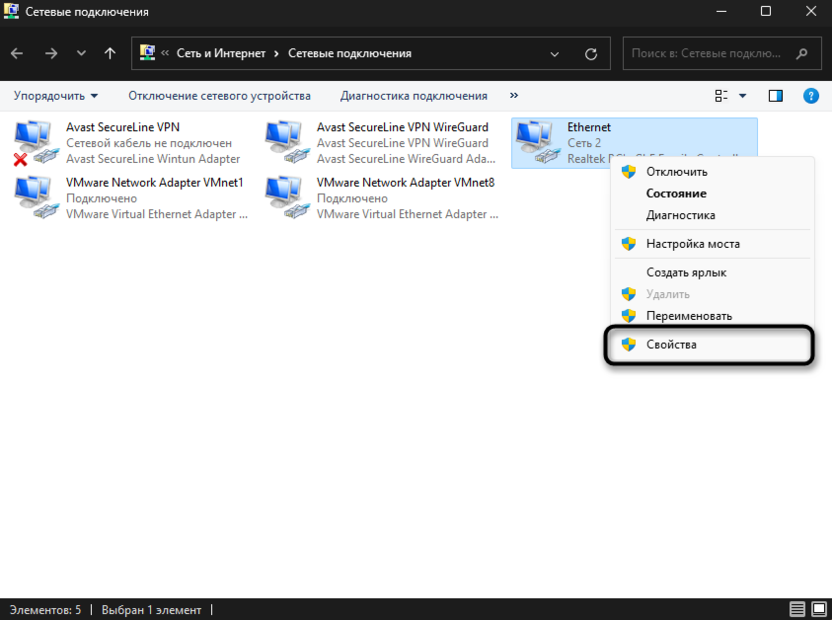Select the VMware Network Adapter VMnet1 icon

coord(34,196)
